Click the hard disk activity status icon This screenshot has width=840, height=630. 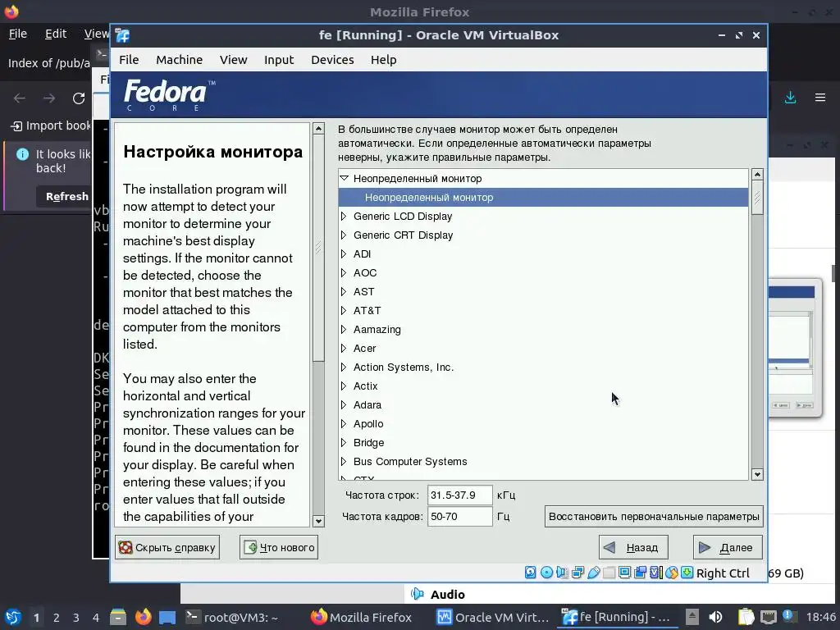click(x=531, y=573)
